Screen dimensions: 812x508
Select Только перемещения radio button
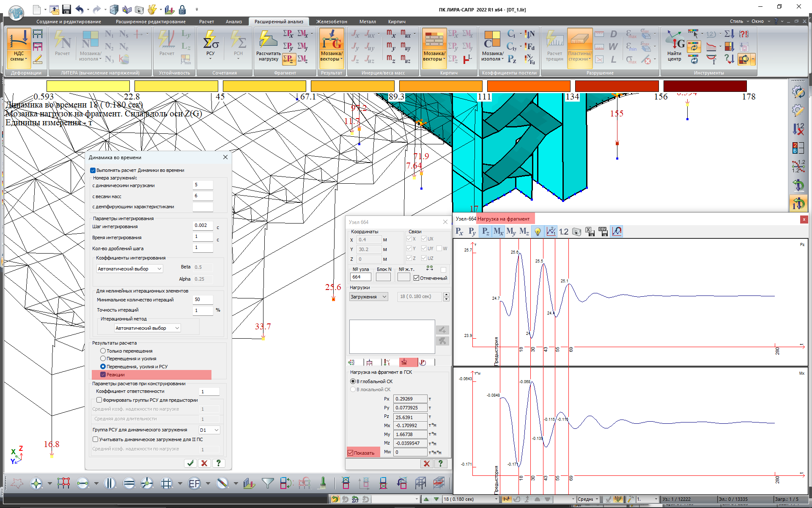coord(103,351)
